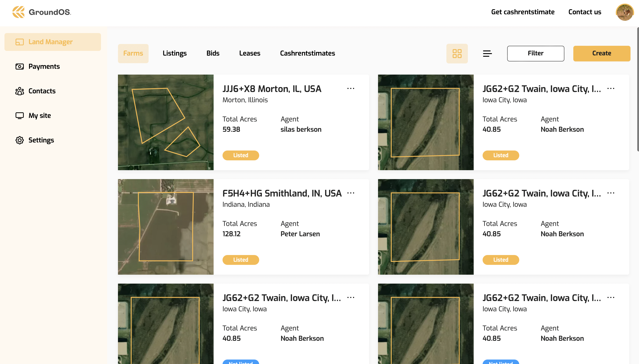Switch to the Listings tab

coord(174,53)
